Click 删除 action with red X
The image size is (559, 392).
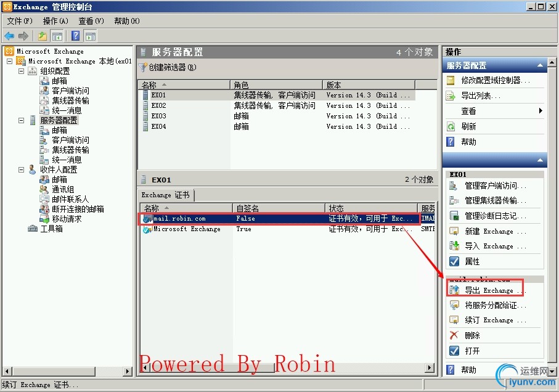(x=472, y=335)
